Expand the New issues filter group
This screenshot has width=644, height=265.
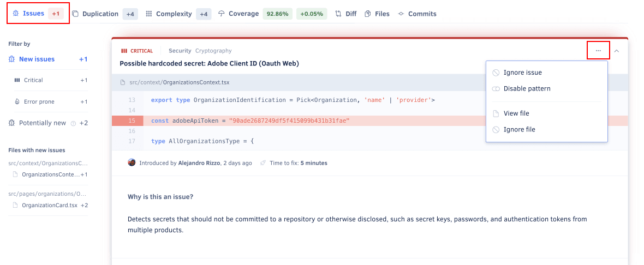(37, 59)
